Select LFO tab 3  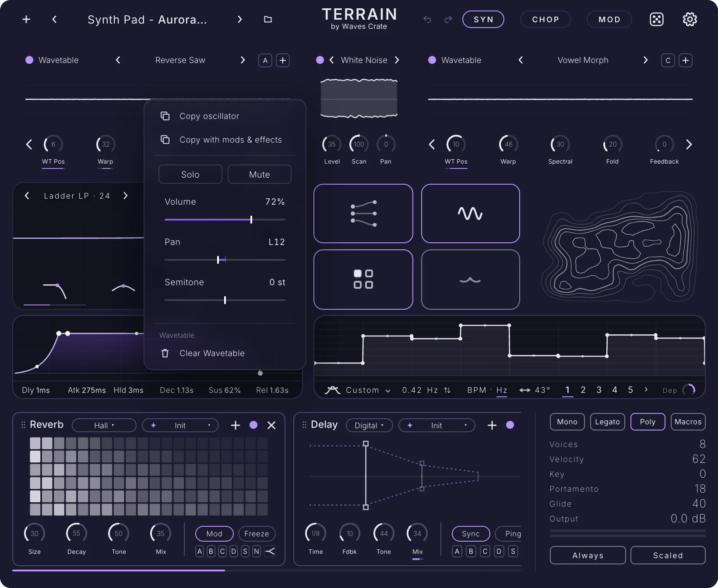click(x=599, y=390)
